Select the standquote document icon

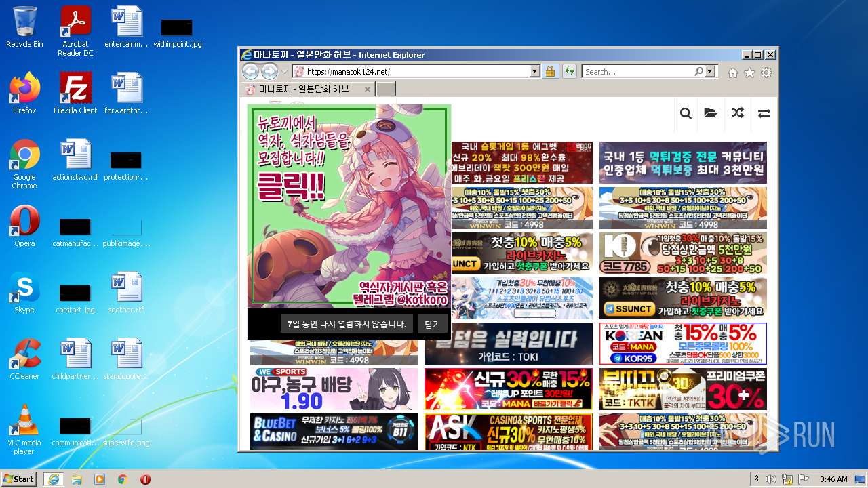(x=126, y=359)
